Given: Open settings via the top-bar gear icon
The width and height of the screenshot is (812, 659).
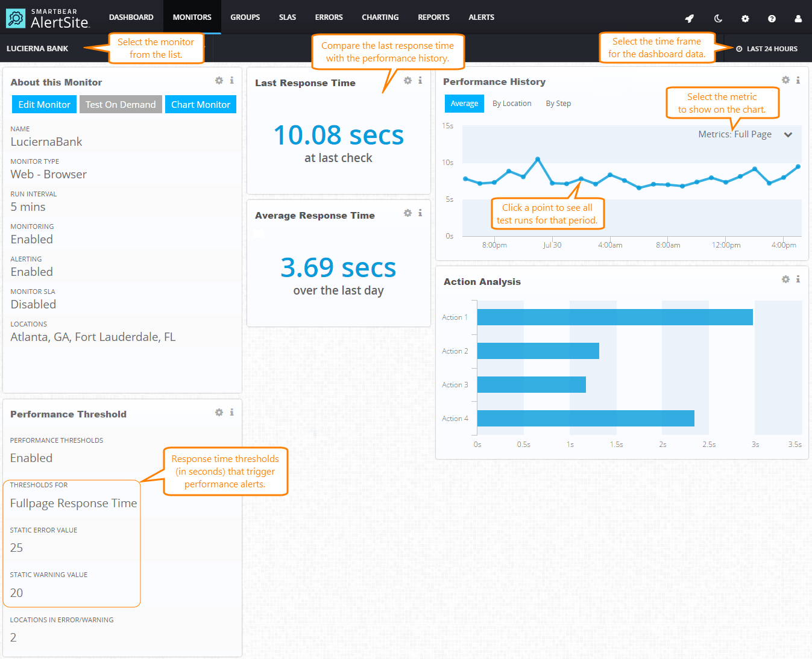Looking at the screenshot, I should point(745,18).
